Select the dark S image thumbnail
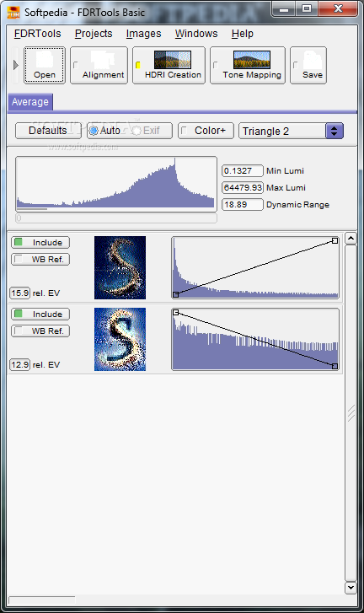364x613 pixels. [x=120, y=268]
